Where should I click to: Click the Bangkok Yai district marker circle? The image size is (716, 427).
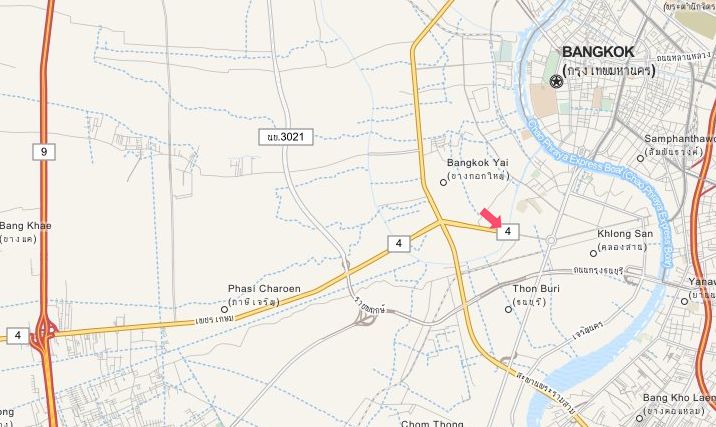[x=443, y=182]
